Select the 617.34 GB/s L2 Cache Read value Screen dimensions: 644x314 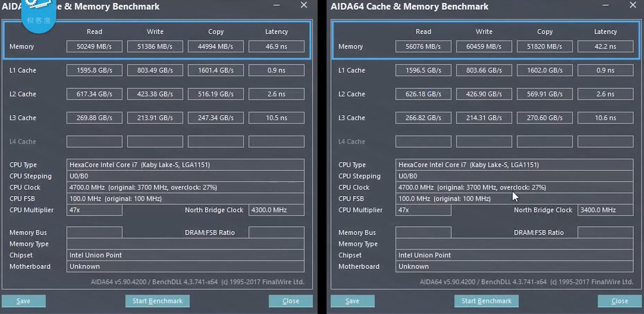click(94, 94)
